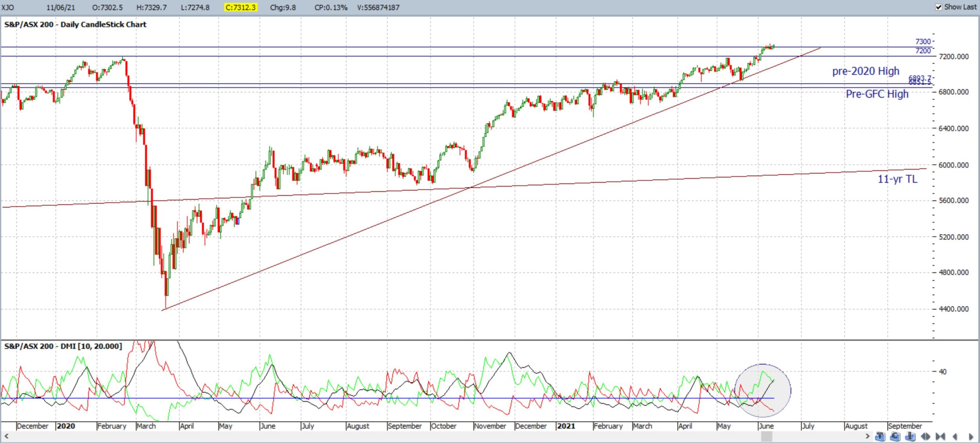The height and width of the screenshot is (443, 980).
Task: Click the 5600.000 price axis label
Action: (953, 201)
